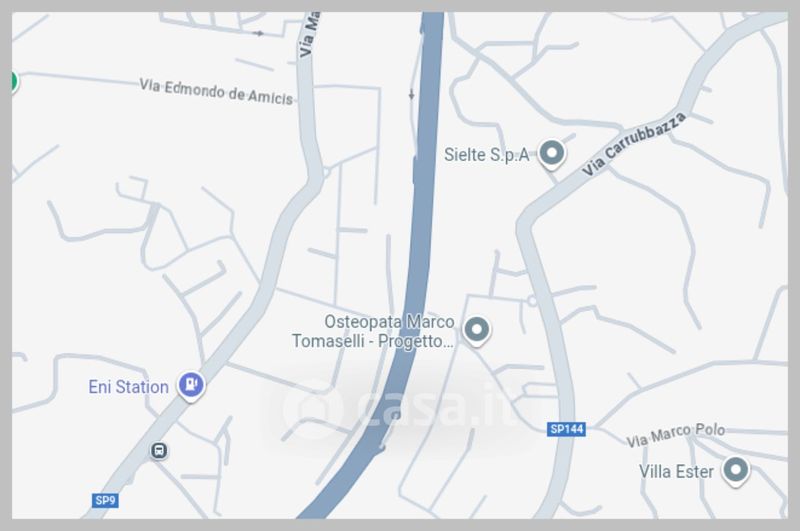Viewport: 800px width, 531px height.
Task: Open the Villa Ester location marker
Action: [x=735, y=470]
